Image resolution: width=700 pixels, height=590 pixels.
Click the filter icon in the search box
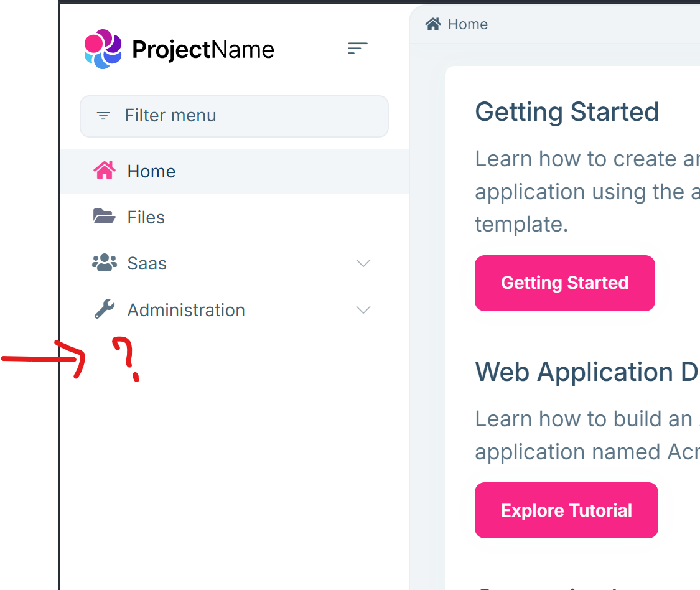pyautogui.click(x=103, y=116)
